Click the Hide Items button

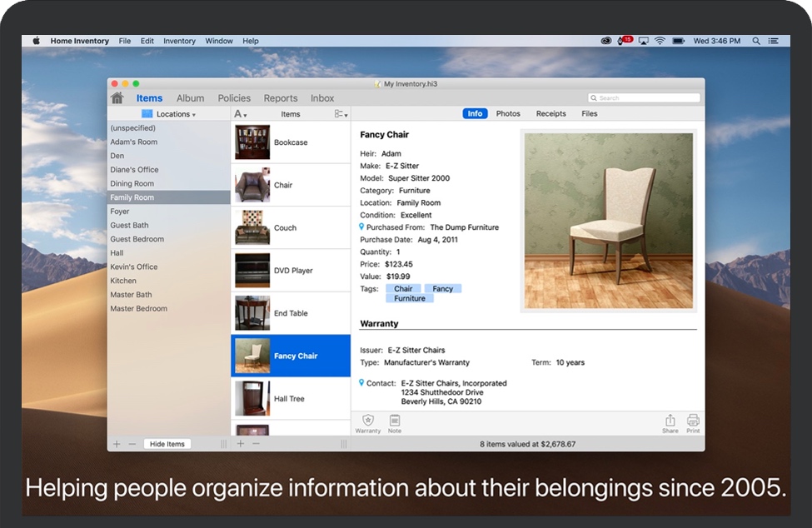[167, 444]
